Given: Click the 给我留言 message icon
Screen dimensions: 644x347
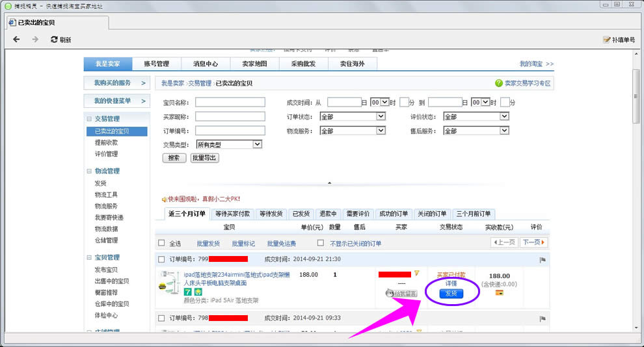Looking at the screenshot, I should [401, 293].
